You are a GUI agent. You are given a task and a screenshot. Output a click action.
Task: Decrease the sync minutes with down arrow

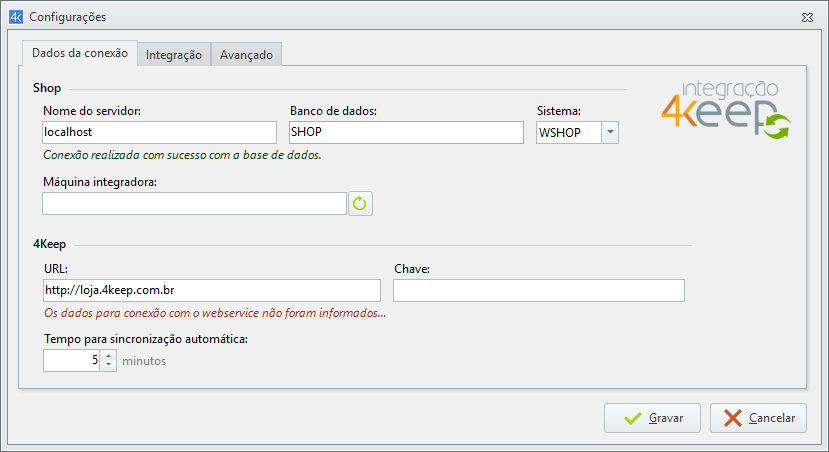[x=109, y=365]
